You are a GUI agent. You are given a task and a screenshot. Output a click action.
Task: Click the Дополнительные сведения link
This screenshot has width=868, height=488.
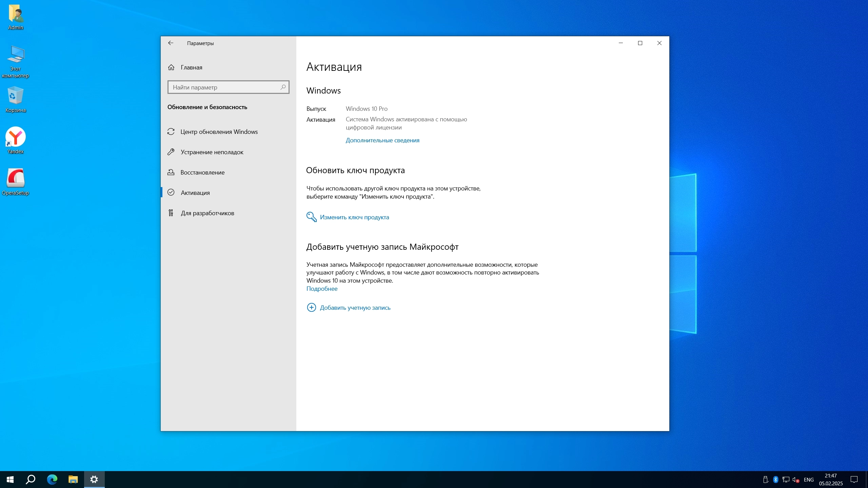[x=382, y=140]
